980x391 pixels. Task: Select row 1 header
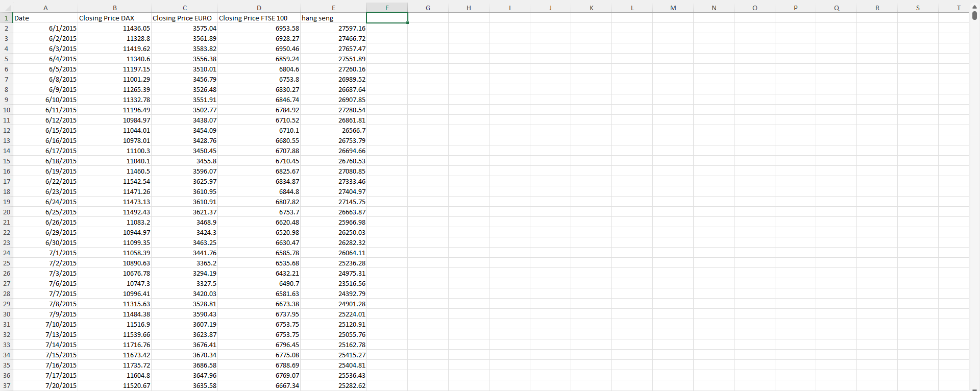pos(7,18)
